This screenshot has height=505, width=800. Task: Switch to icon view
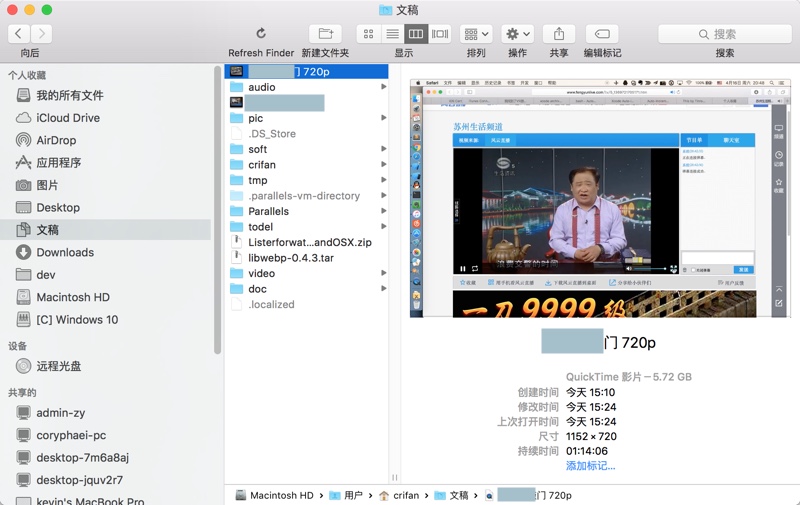(x=368, y=34)
